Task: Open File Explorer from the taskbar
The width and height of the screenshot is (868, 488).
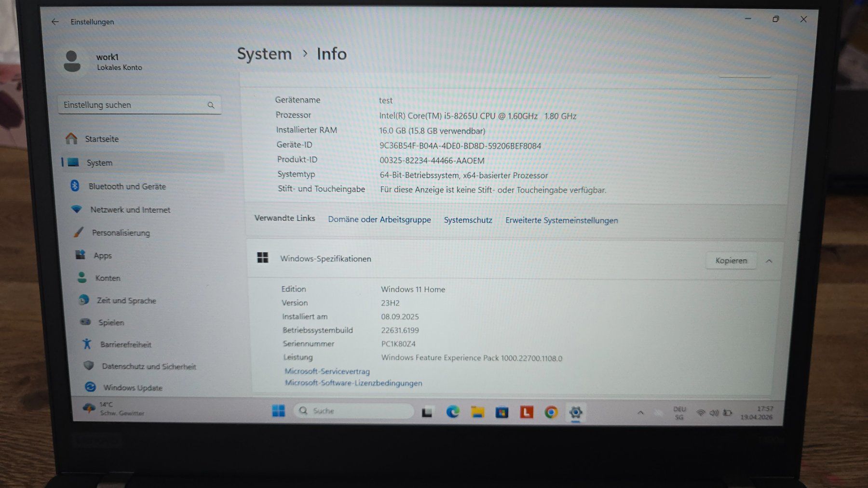Action: pos(477,412)
